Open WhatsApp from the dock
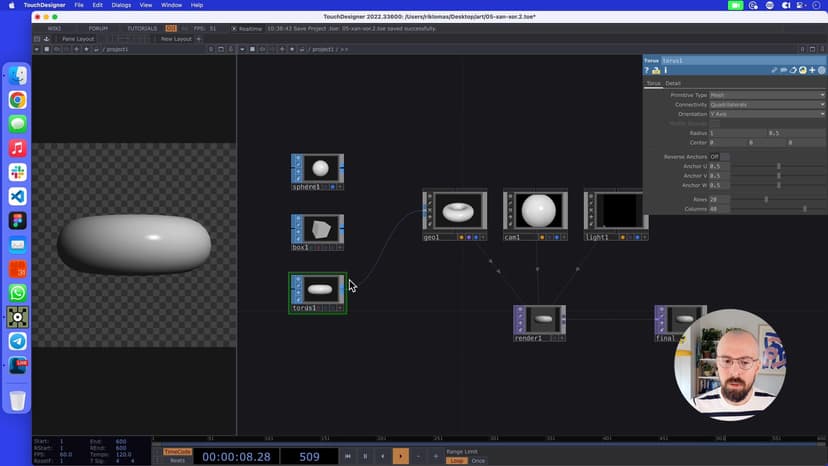The image size is (828, 466). [17, 293]
